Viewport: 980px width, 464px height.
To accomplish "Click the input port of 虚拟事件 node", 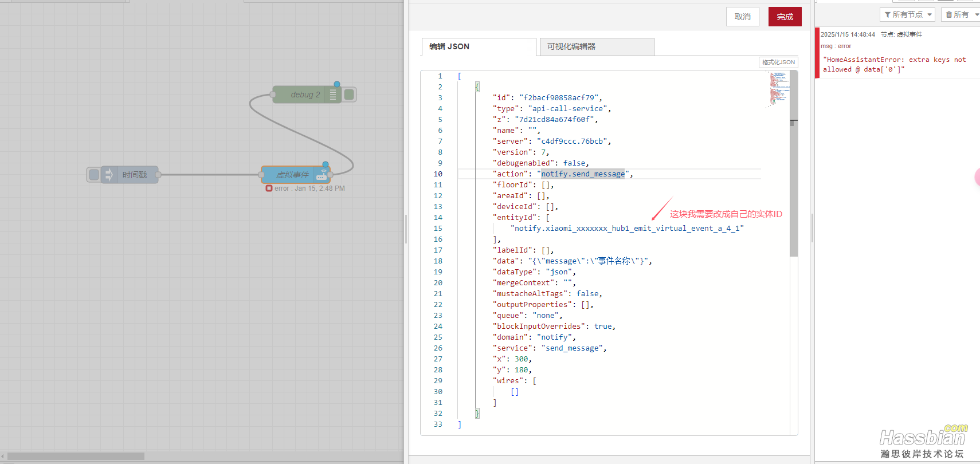I will click(x=261, y=175).
